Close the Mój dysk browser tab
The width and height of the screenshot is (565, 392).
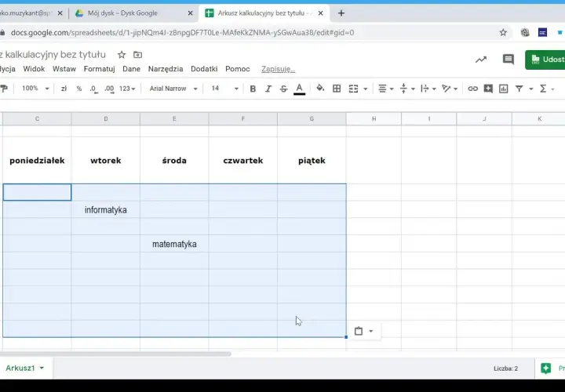(x=190, y=13)
